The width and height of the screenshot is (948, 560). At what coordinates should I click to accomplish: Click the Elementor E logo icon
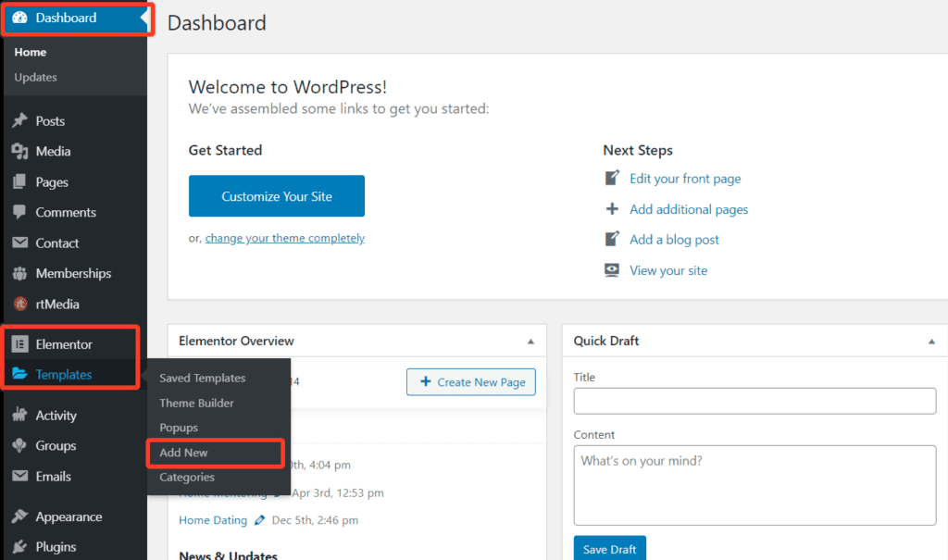pyautogui.click(x=20, y=344)
